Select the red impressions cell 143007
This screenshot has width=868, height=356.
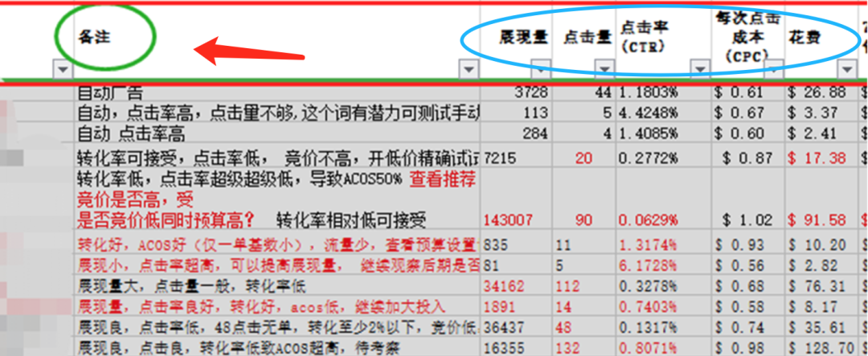(516, 200)
